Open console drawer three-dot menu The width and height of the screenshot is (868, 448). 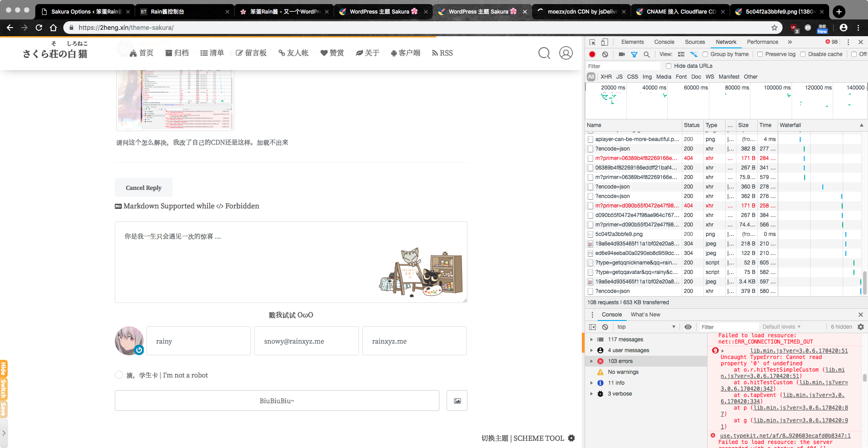point(592,315)
